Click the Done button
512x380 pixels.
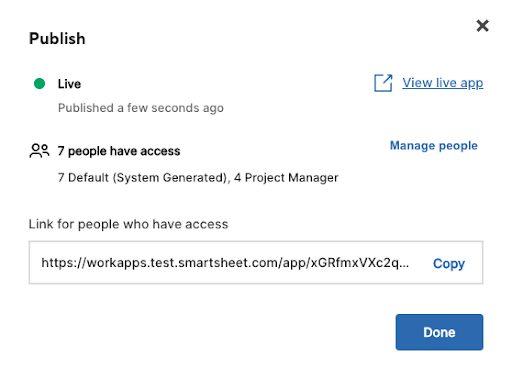439,332
